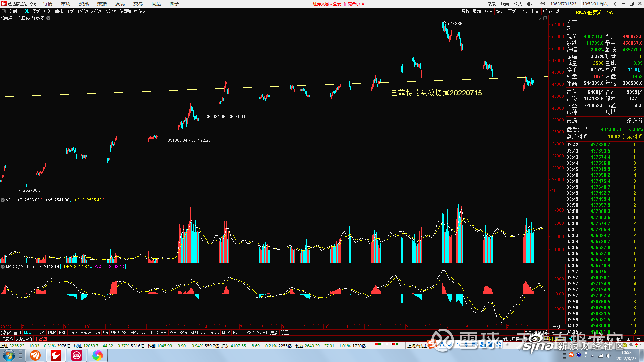Click the 544389.0 high price label
The height and width of the screenshot is (362, 644).
tap(457, 24)
